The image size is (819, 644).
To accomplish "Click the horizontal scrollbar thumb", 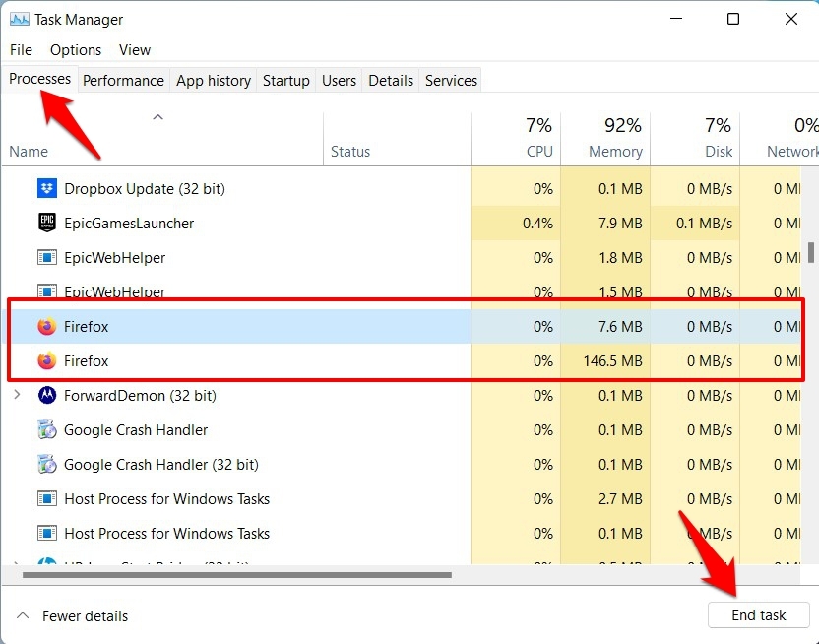I will [x=236, y=574].
